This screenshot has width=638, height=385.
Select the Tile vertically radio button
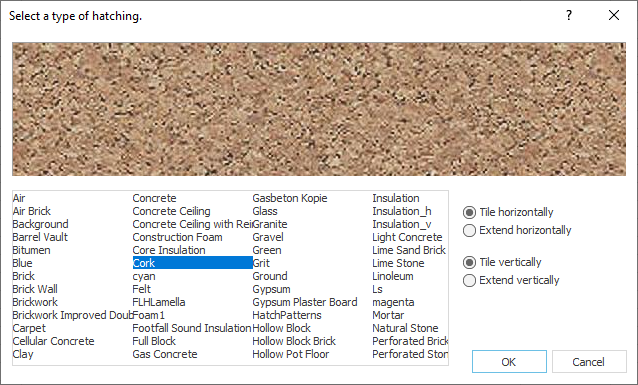click(x=502, y=262)
